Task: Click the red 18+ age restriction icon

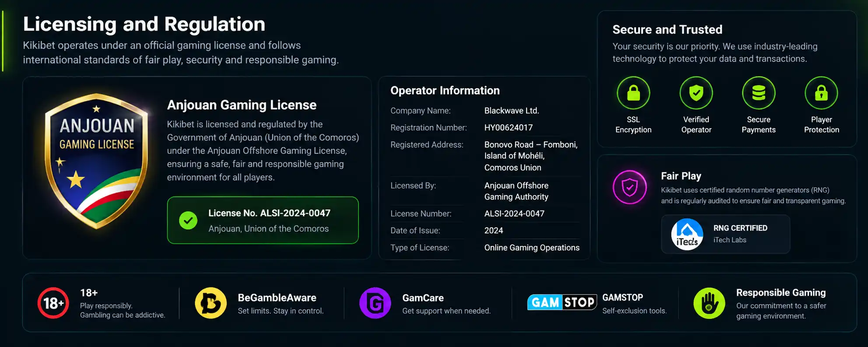Action: click(53, 303)
